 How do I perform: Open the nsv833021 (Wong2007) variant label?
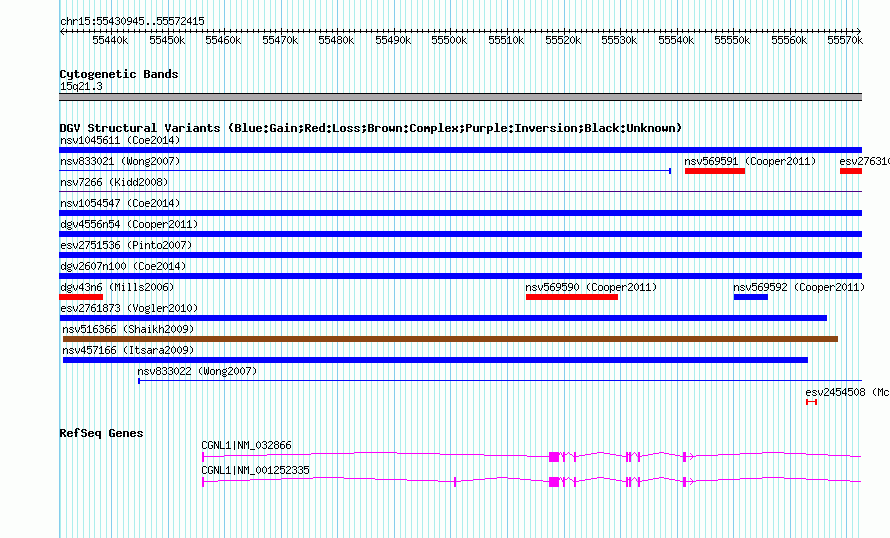(120, 161)
